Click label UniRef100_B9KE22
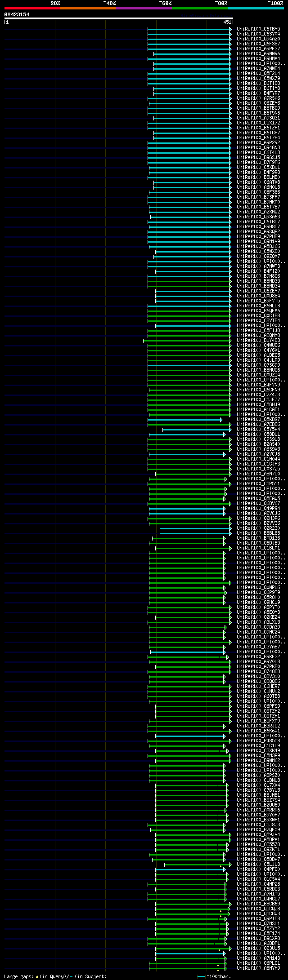Image resolution: width=288 pixels, height=980 pixels. 258,656
